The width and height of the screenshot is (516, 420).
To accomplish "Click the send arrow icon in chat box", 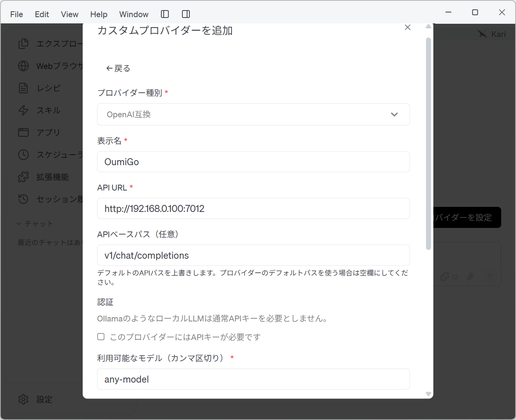I will tap(489, 277).
